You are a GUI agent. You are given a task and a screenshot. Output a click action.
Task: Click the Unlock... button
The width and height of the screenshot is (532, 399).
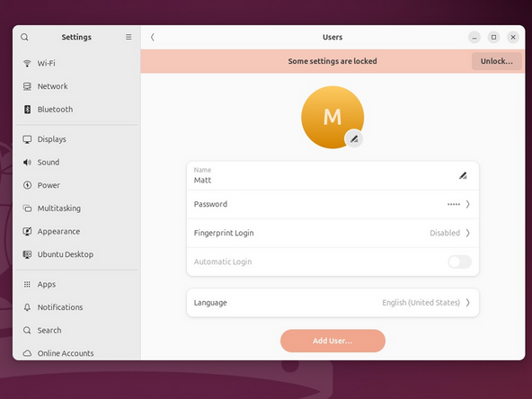click(x=496, y=61)
